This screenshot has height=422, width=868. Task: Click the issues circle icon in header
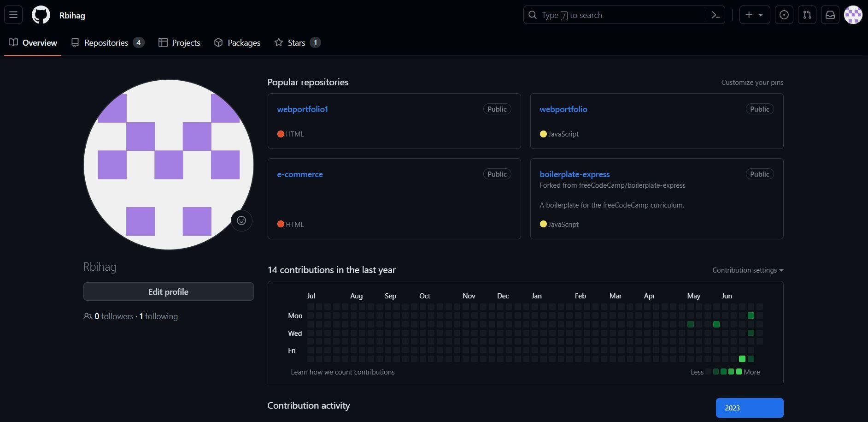[783, 15]
